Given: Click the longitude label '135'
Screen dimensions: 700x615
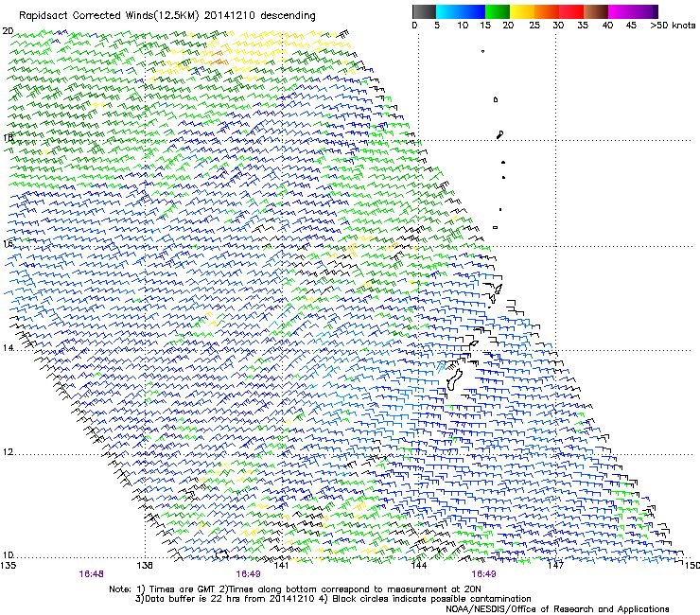Looking at the screenshot, I should (x=8, y=566).
